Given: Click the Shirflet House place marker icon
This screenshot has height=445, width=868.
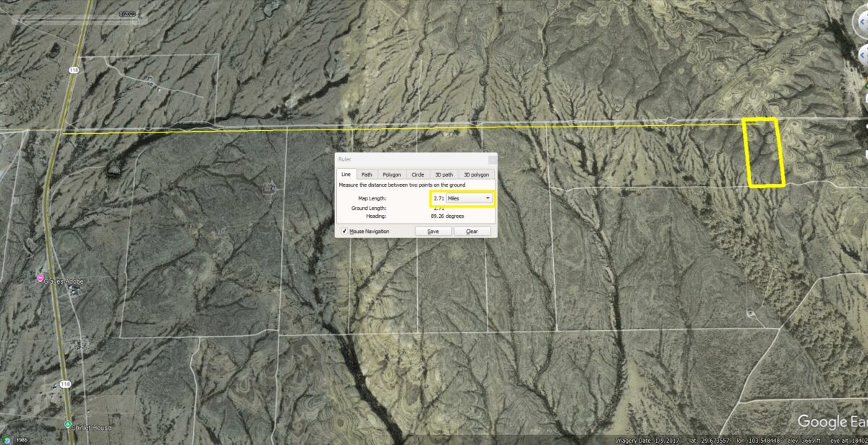Looking at the screenshot, I should pyautogui.click(x=67, y=425).
